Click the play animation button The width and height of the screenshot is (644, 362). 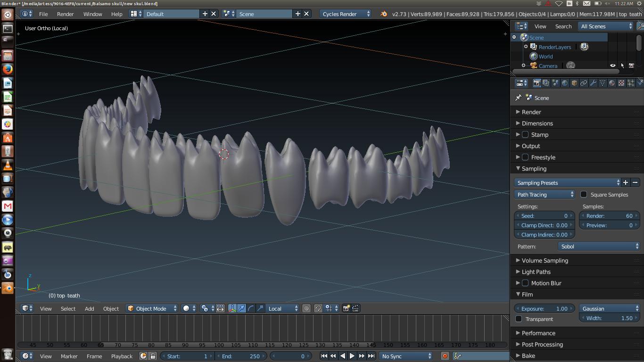click(x=352, y=356)
